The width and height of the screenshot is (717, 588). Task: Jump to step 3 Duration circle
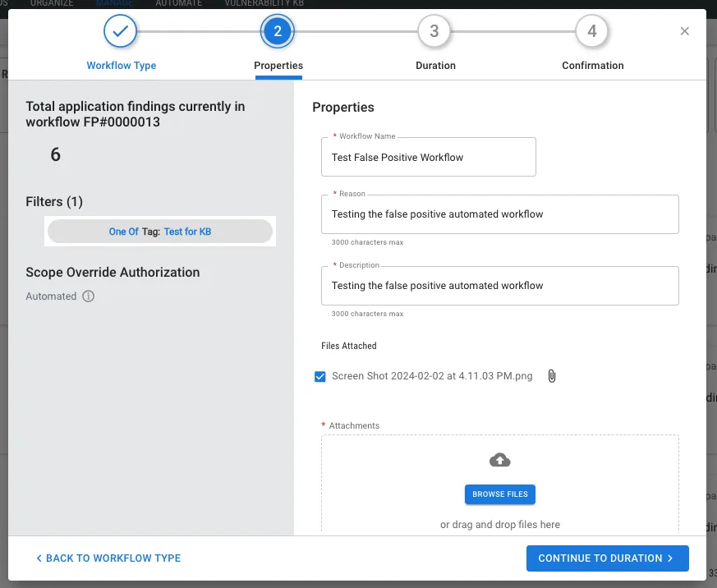click(x=434, y=31)
